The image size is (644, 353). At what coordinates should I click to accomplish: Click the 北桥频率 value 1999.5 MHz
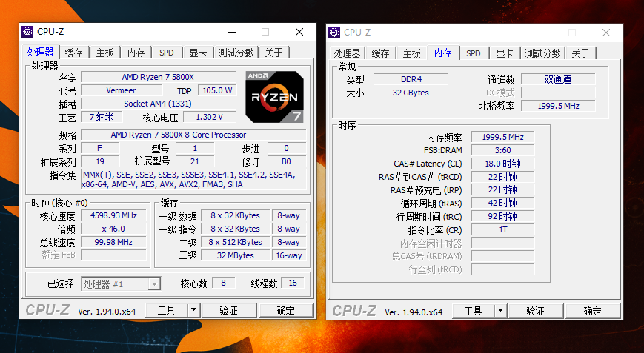click(558, 106)
